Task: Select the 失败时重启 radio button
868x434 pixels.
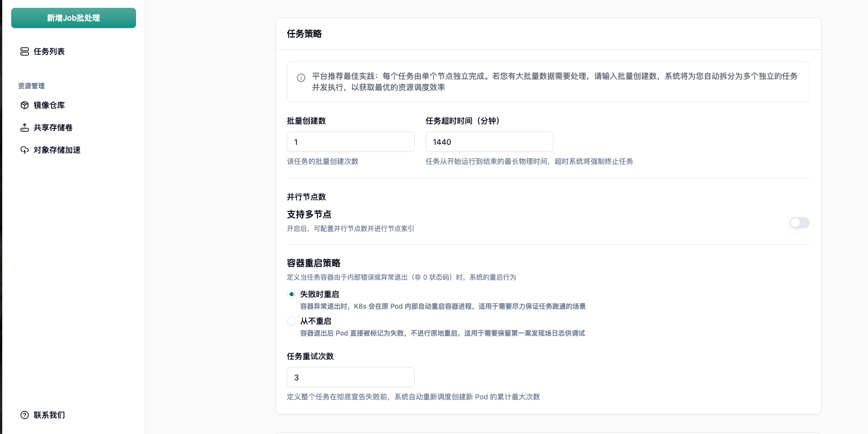Action: (292, 294)
